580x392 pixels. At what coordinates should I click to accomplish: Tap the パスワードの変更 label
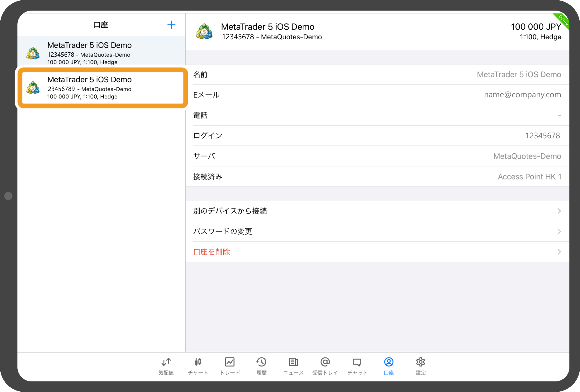coord(222,232)
